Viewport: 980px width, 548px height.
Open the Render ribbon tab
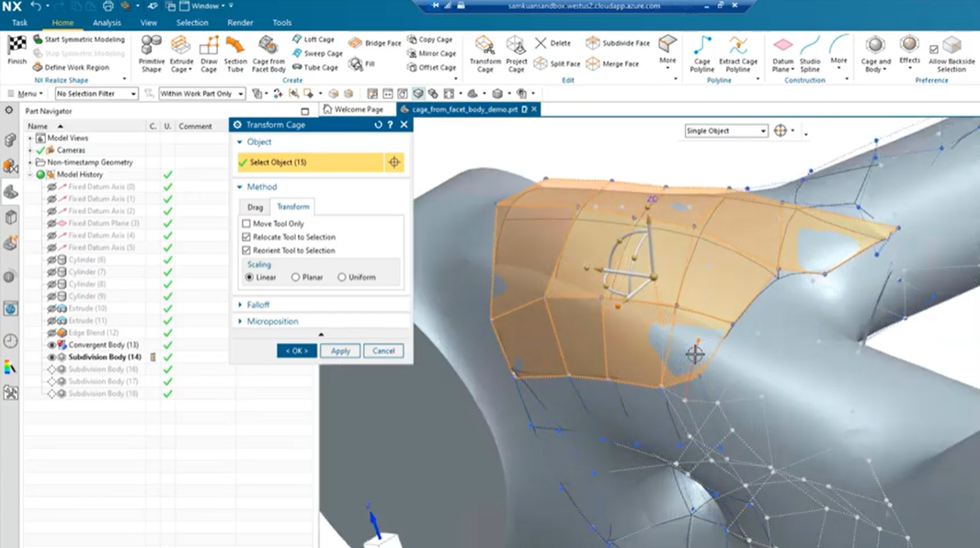pos(240,22)
